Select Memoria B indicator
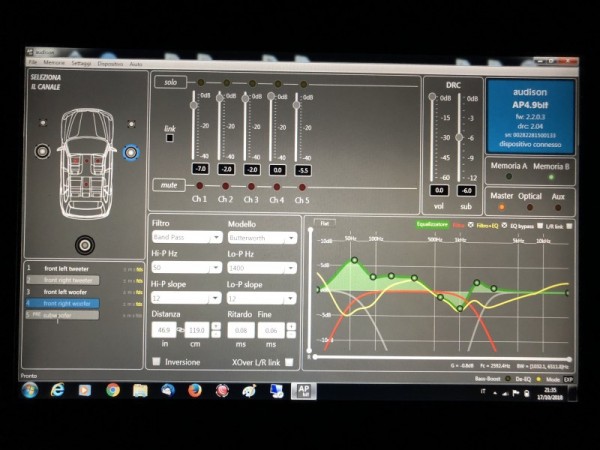The image size is (600, 450). click(551, 177)
